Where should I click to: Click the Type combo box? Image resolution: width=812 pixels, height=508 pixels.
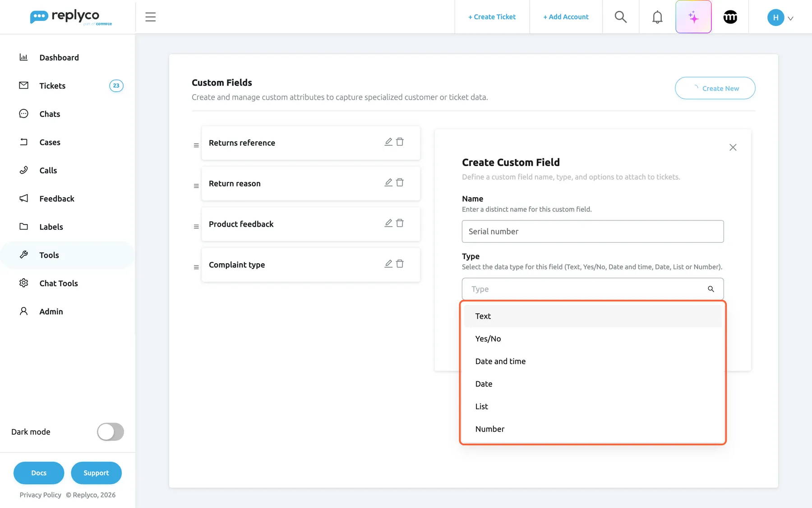[593, 289]
